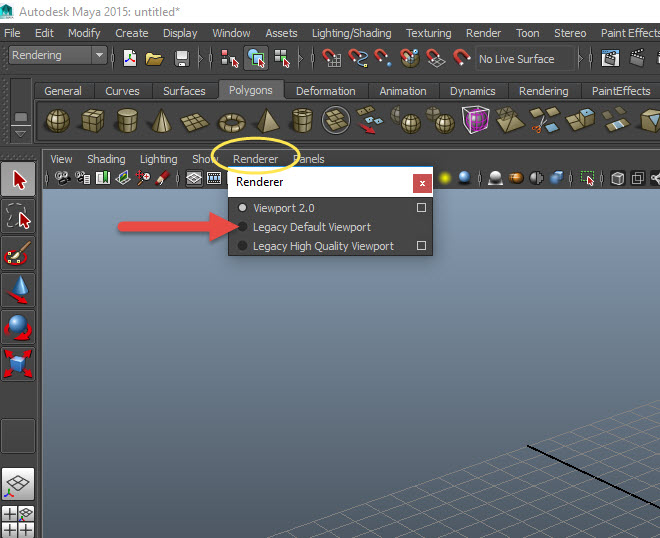Toggle the isolate select icon in panel toolbar
This screenshot has height=538, width=660.
pyautogui.click(x=587, y=178)
